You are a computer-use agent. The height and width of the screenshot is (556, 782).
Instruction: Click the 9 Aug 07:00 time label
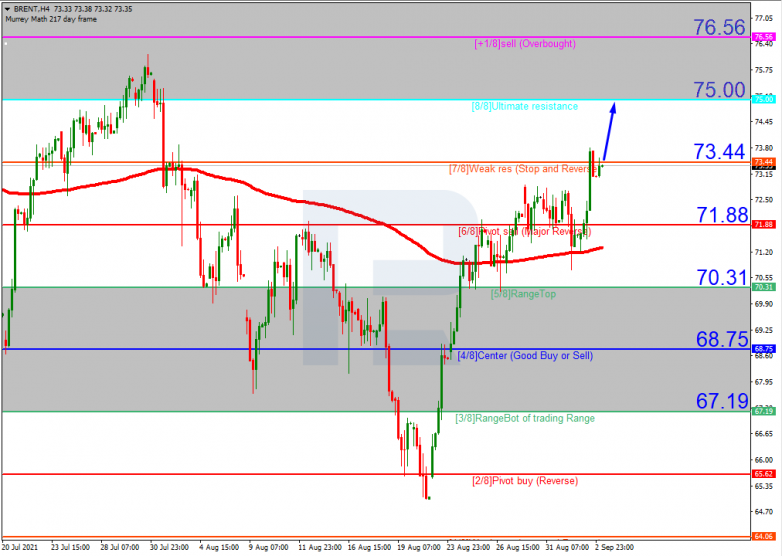(x=268, y=548)
